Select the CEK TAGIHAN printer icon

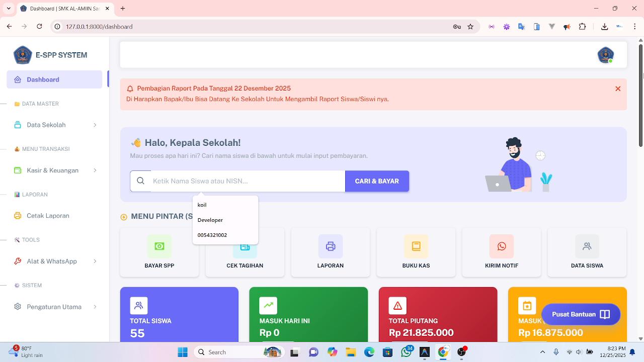click(x=245, y=246)
